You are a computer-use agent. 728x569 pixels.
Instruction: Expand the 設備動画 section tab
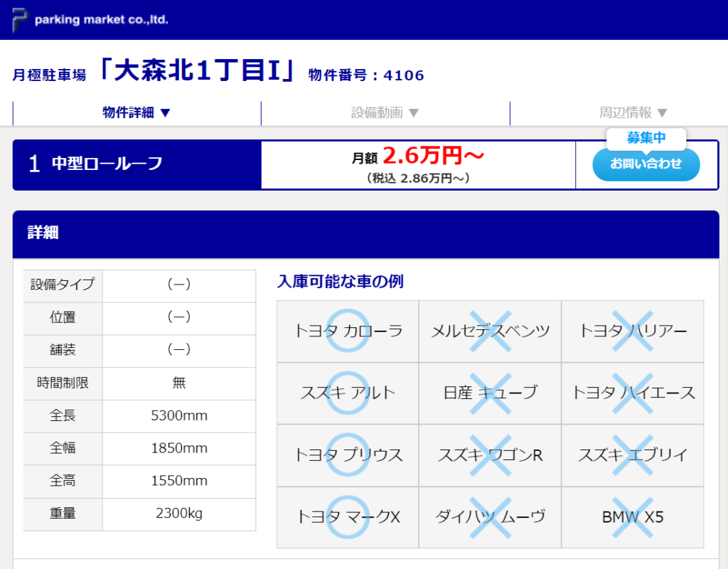385,112
